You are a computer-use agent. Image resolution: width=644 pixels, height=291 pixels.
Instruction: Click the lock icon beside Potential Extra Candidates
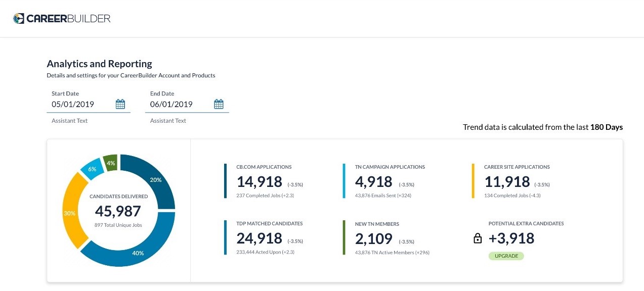coord(477,238)
